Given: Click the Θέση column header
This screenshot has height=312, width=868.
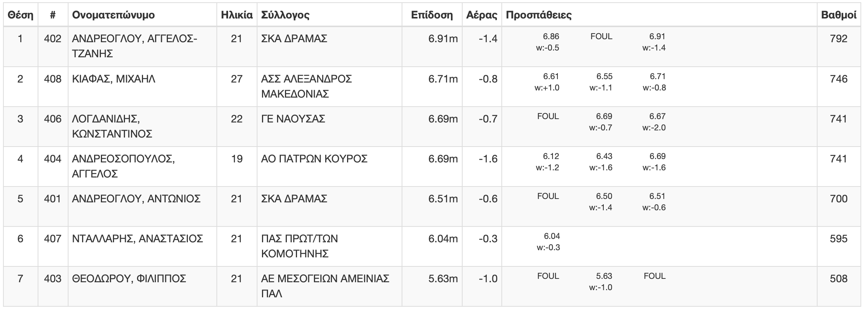Looking at the screenshot, I should [x=20, y=15].
